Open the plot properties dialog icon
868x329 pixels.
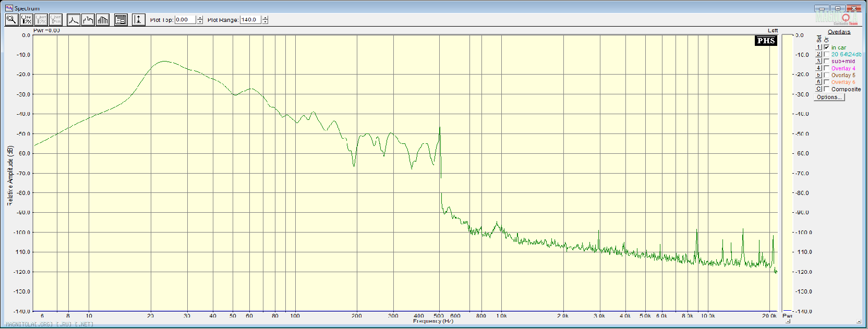(x=121, y=20)
